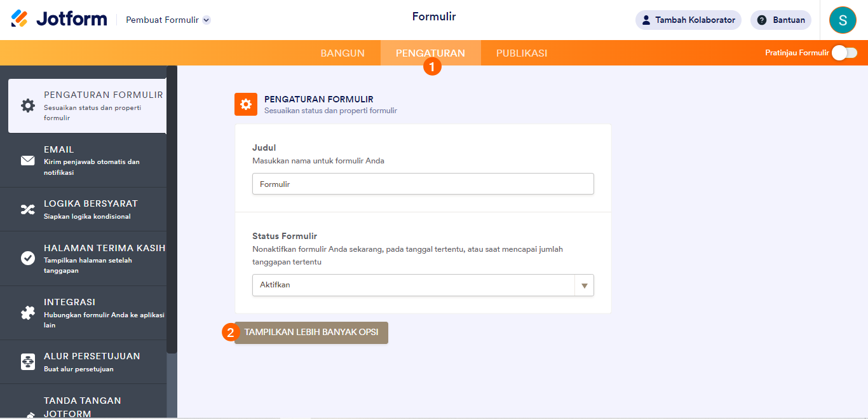The height and width of the screenshot is (419, 868).
Task: Switch to the BANGUN tab
Action: [x=342, y=53]
